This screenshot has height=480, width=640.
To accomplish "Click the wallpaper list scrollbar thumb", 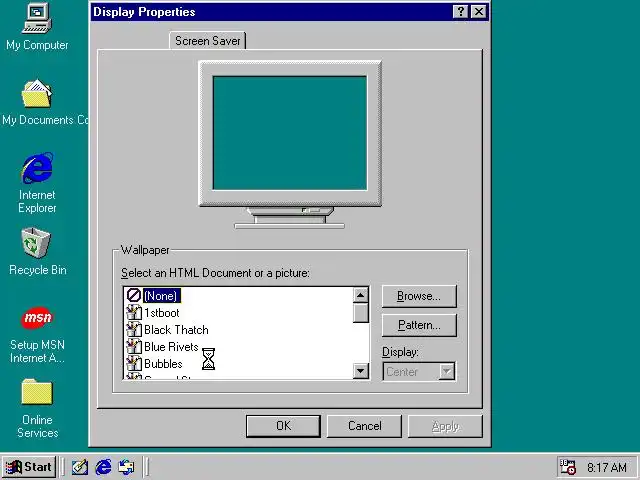I will 360,313.
